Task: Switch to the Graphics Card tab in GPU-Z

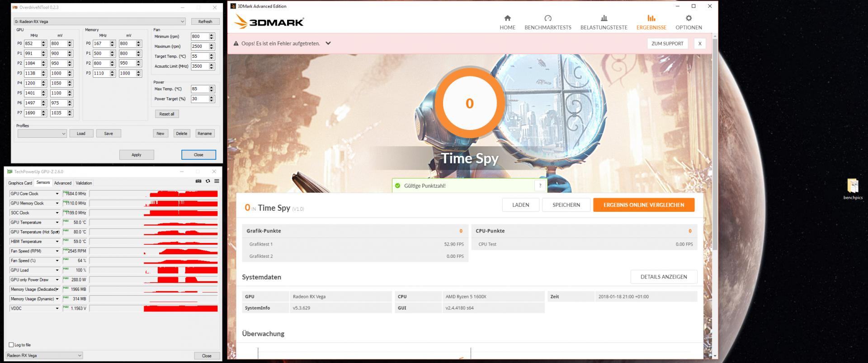Action: 20,183
